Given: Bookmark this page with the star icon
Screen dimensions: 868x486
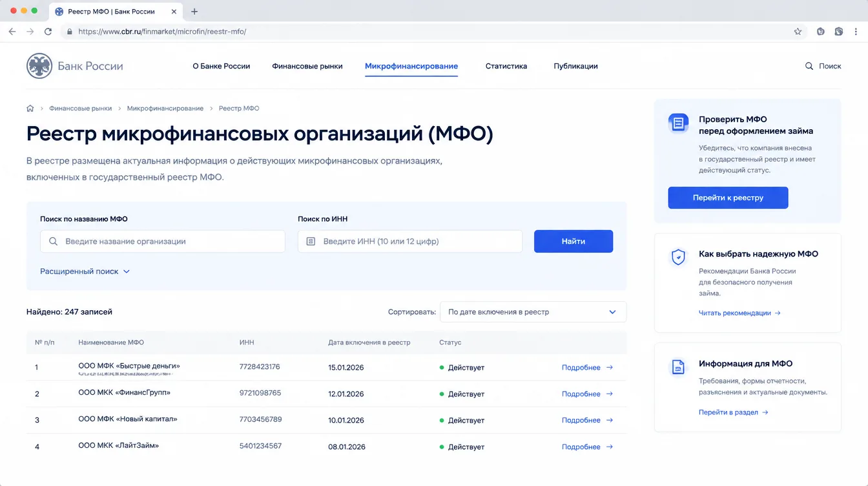Looking at the screenshot, I should tap(798, 31).
